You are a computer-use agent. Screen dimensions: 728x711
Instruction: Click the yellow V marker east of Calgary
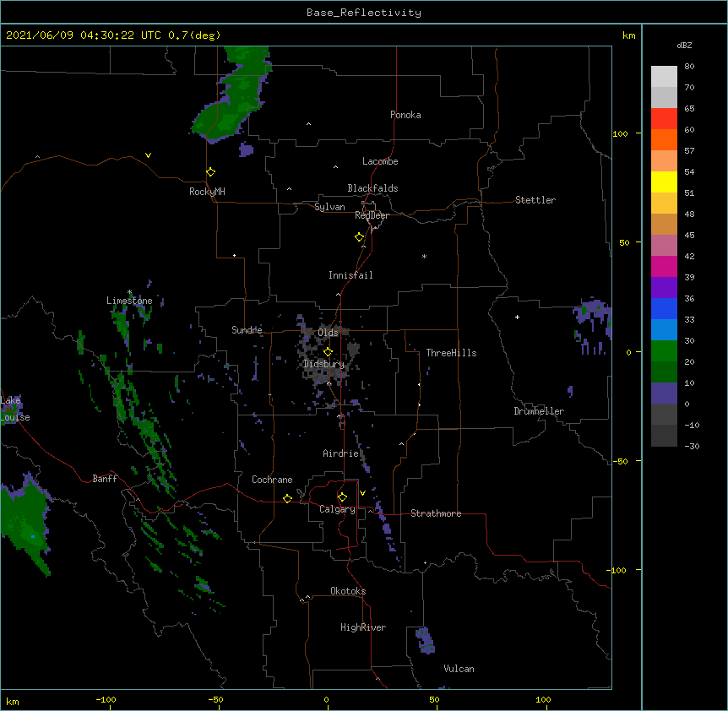coord(362,493)
